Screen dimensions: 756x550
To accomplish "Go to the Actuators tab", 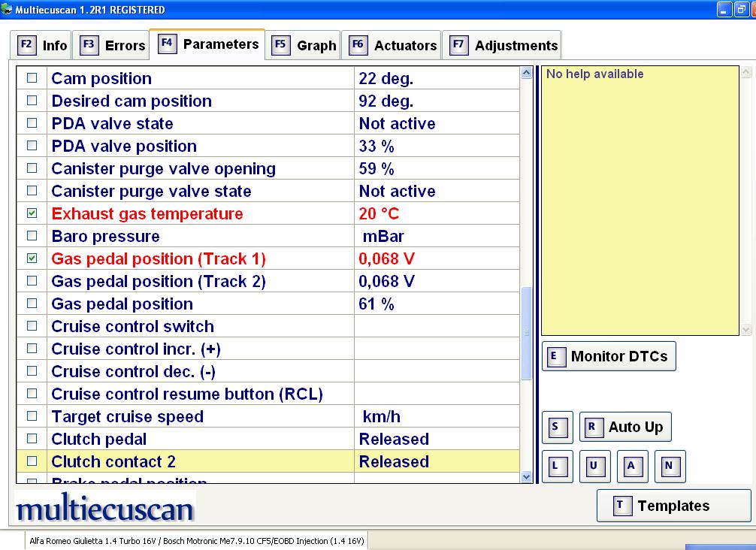I will tap(392, 46).
